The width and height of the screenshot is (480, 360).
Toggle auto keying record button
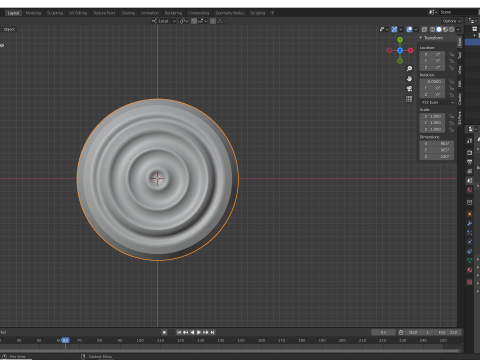(164, 332)
